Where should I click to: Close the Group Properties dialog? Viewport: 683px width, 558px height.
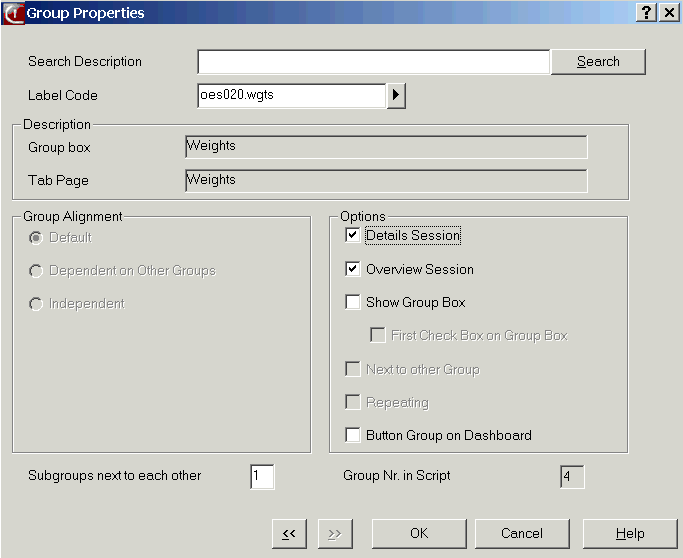click(669, 12)
